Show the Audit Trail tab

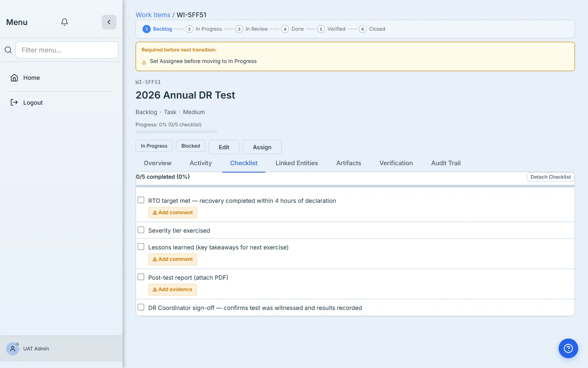point(446,163)
